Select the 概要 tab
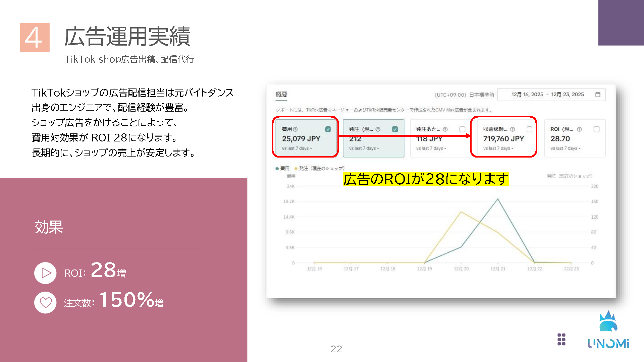This screenshot has height=362, width=644. click(281, 95)
